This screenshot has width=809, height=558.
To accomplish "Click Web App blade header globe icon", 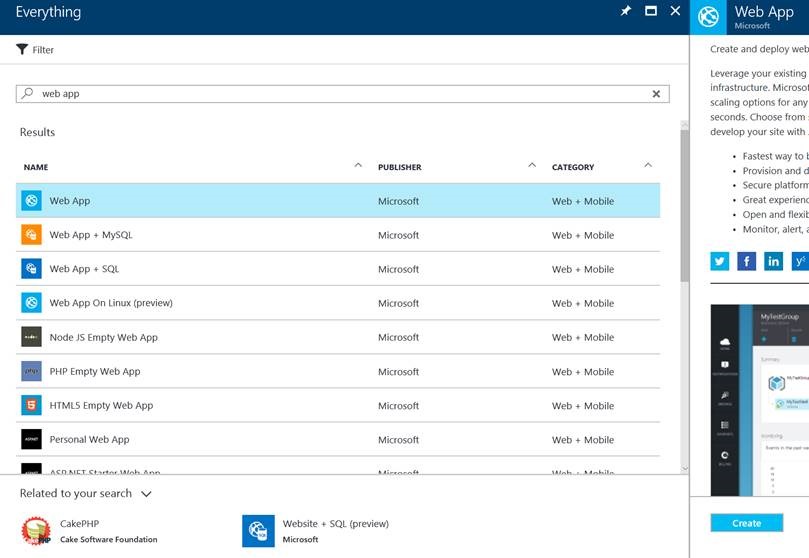I will [708, 17].
